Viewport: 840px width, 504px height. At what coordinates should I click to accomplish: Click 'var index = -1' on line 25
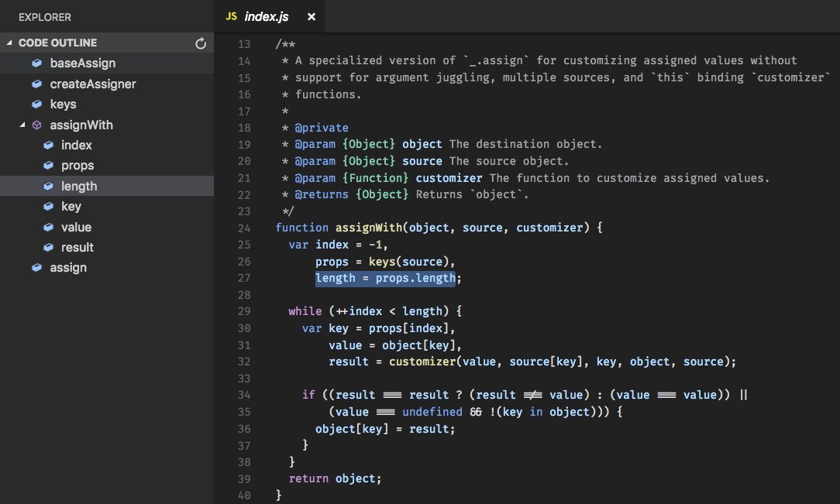point(335,245)
